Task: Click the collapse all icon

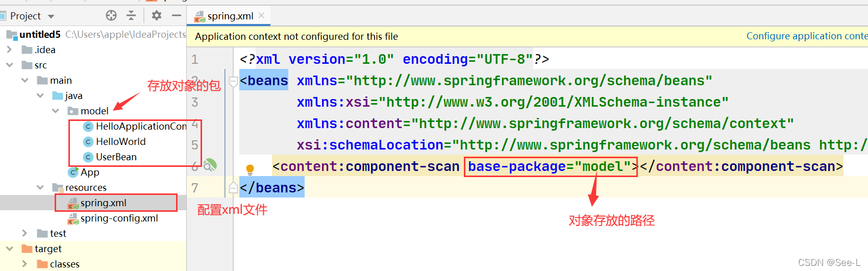Action: 131,15
